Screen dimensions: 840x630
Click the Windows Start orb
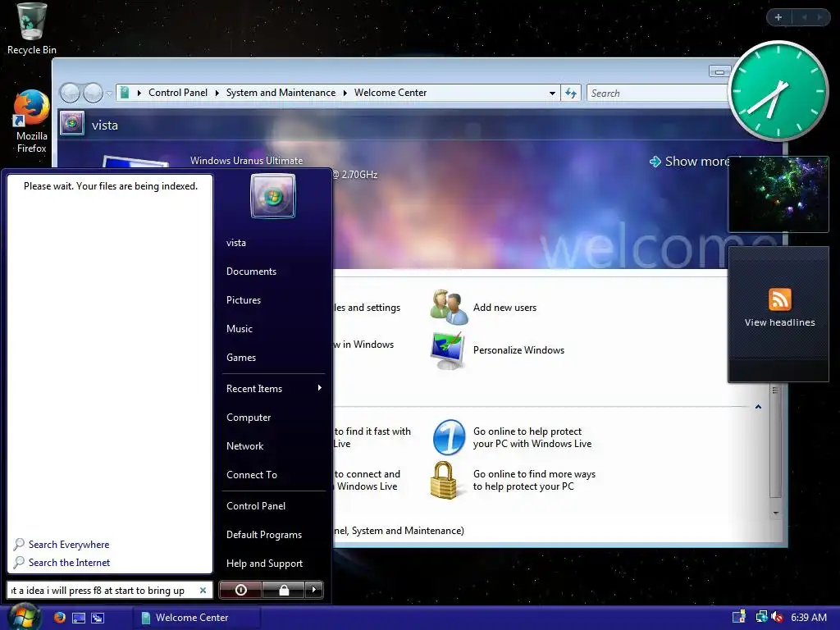tap(25, 617)
